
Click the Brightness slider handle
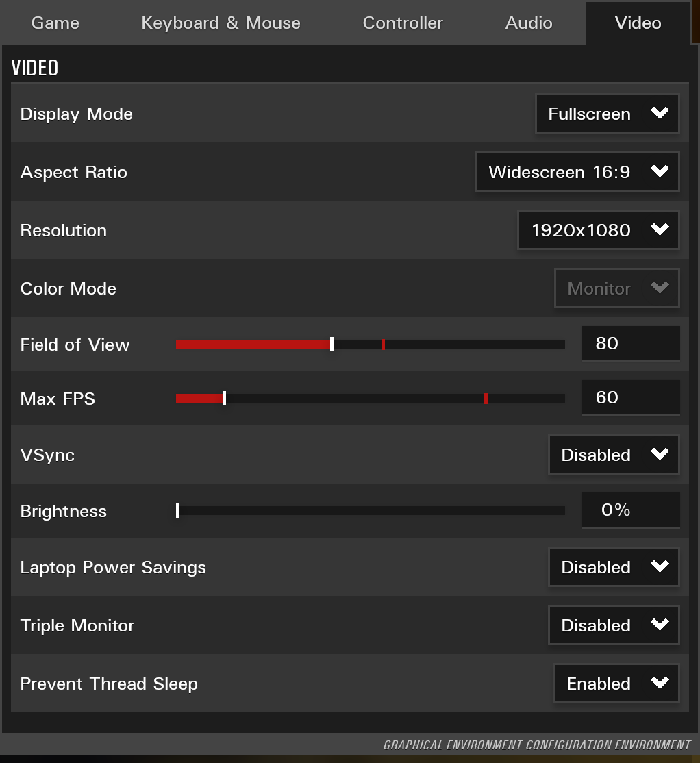(178, 510)
